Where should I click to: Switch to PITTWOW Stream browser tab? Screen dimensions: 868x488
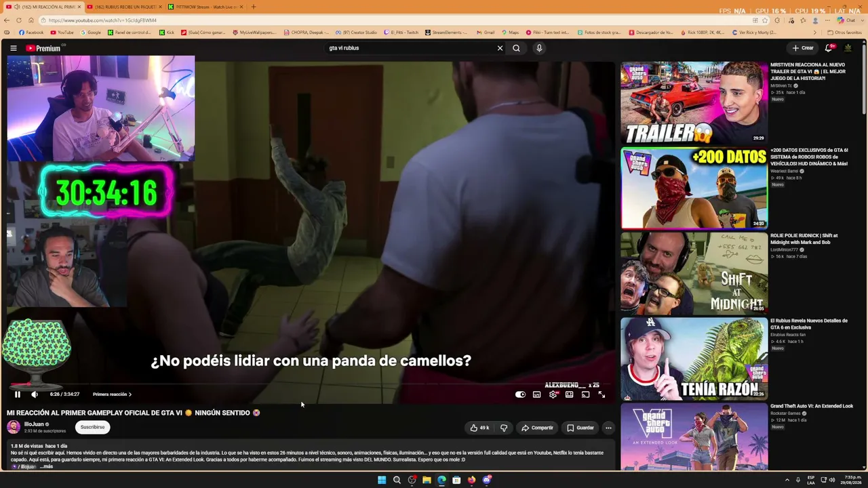204,7
